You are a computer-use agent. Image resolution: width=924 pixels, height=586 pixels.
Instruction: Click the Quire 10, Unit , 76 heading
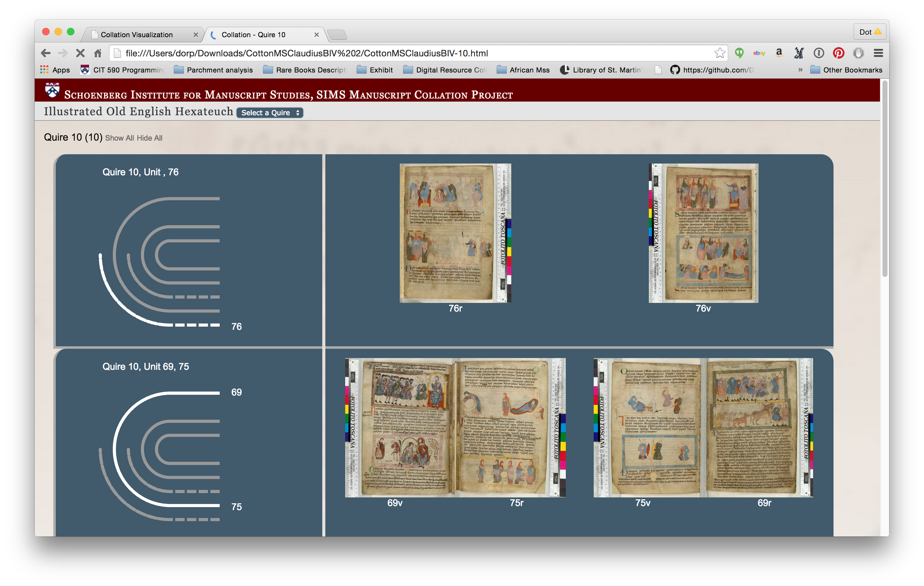click(140, 172)
